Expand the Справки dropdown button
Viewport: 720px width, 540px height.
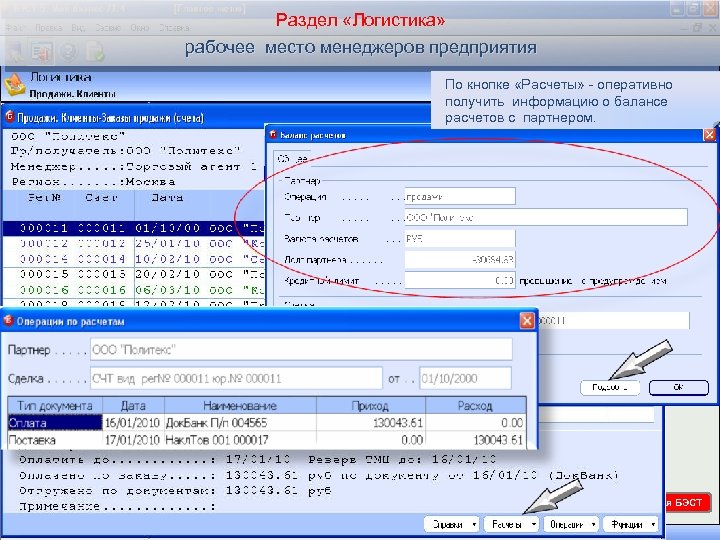[451, 524]
